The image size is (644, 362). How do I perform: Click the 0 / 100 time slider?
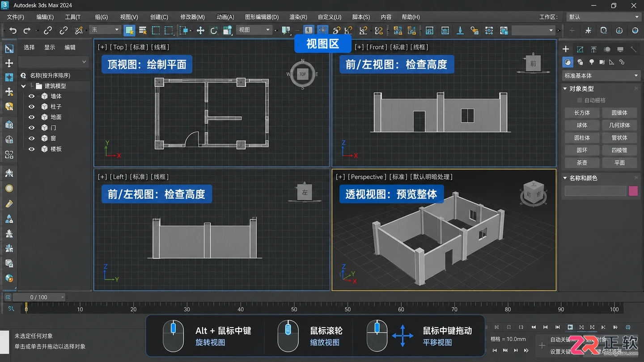(38, 297)
